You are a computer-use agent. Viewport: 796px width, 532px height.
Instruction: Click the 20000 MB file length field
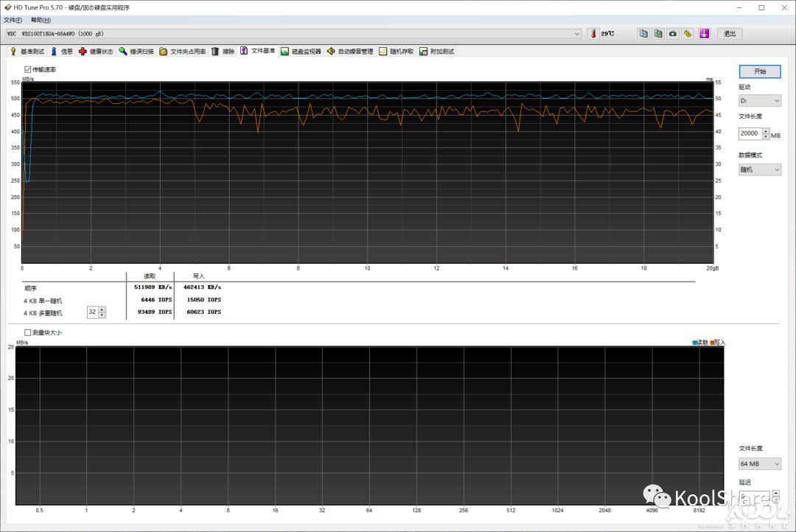click(x=750, y=133)
